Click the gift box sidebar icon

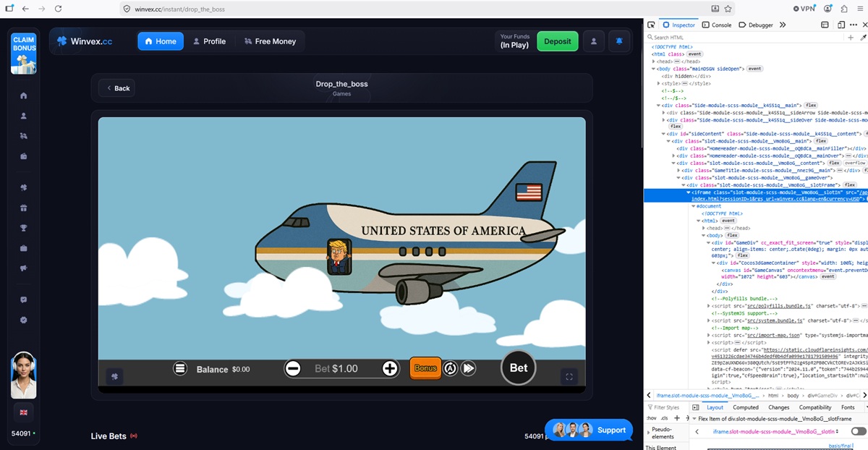click(x=24, y=208)
